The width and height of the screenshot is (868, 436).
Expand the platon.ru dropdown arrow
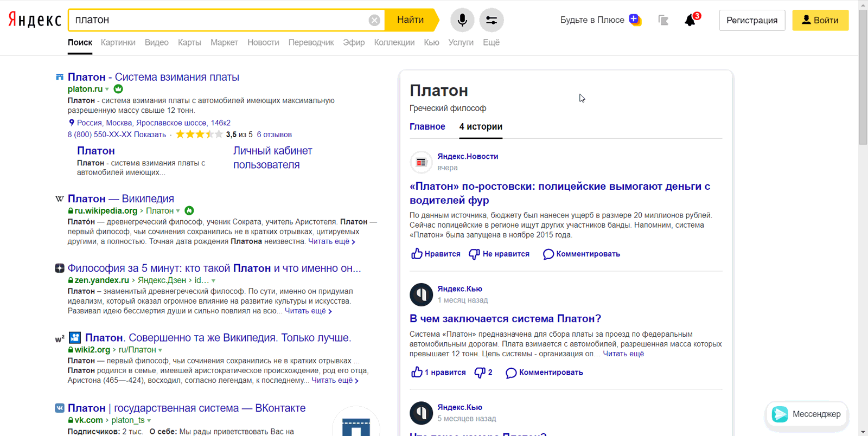point(107,89)
